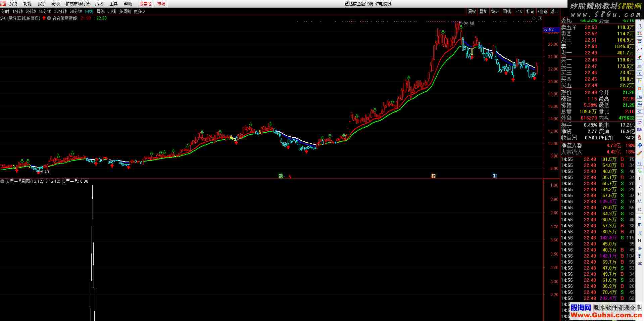This screenshot has height=321, width=644.
Task: Switch to 分时 intraday view
Action: (x=5, y=11)
